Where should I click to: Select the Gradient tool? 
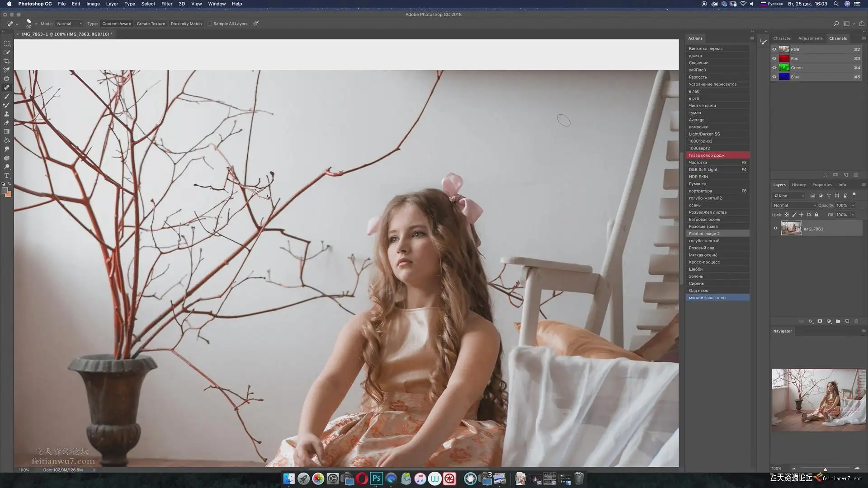[x=6, y=131]
